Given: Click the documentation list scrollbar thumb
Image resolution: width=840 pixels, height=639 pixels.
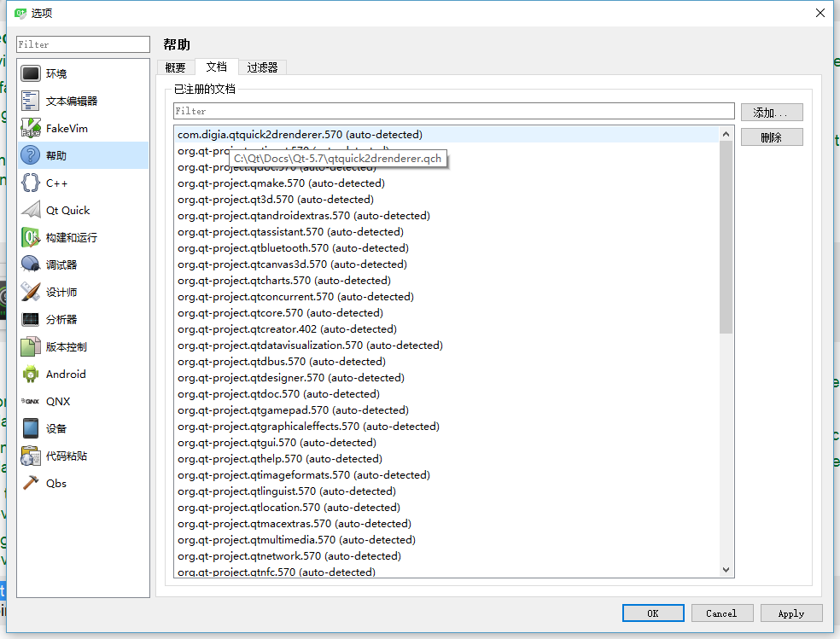Looking at the screenshot, I should (x=726, y=237).
